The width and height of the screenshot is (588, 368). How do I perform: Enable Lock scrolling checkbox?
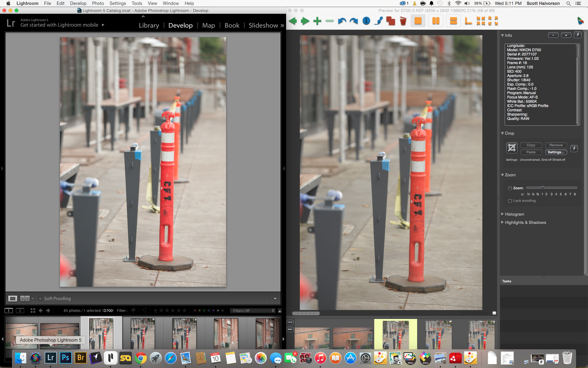[510, 201]
